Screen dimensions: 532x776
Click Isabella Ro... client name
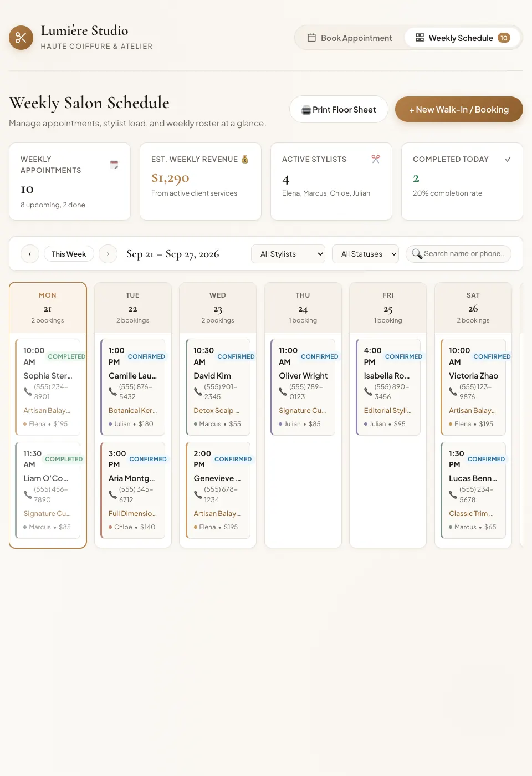pyautogui.click(x=387, y=376)
